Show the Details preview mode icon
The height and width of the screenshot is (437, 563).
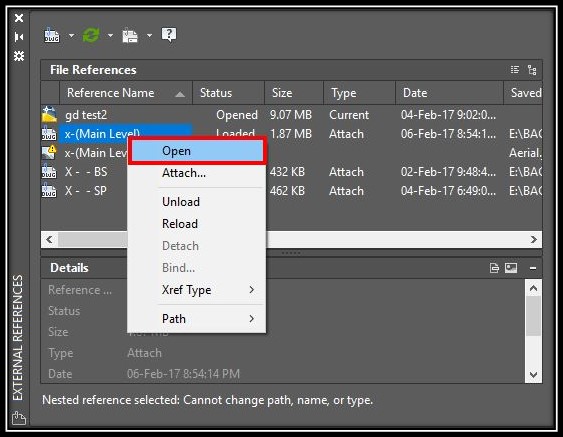click(511, 268)
